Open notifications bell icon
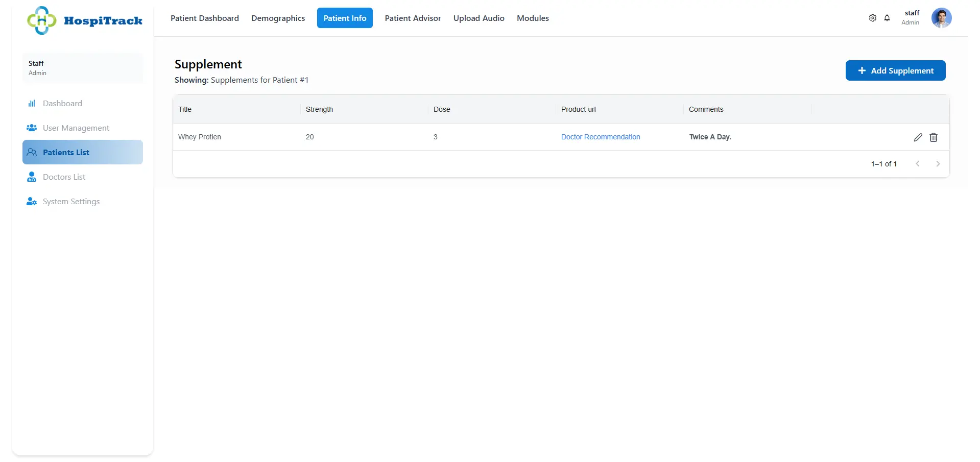The image size is (980, 462). tap(887, 18)
